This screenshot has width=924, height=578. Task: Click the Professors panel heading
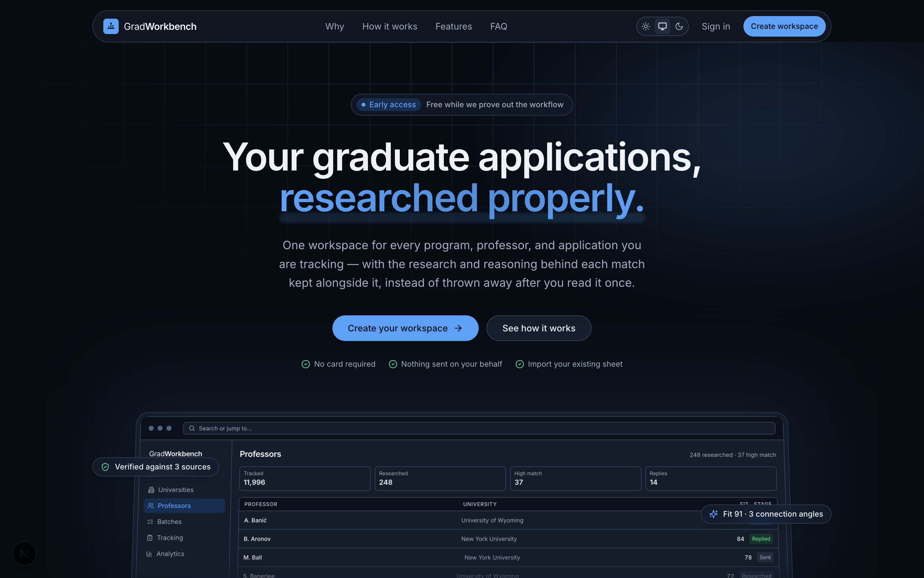pos(261,454)
